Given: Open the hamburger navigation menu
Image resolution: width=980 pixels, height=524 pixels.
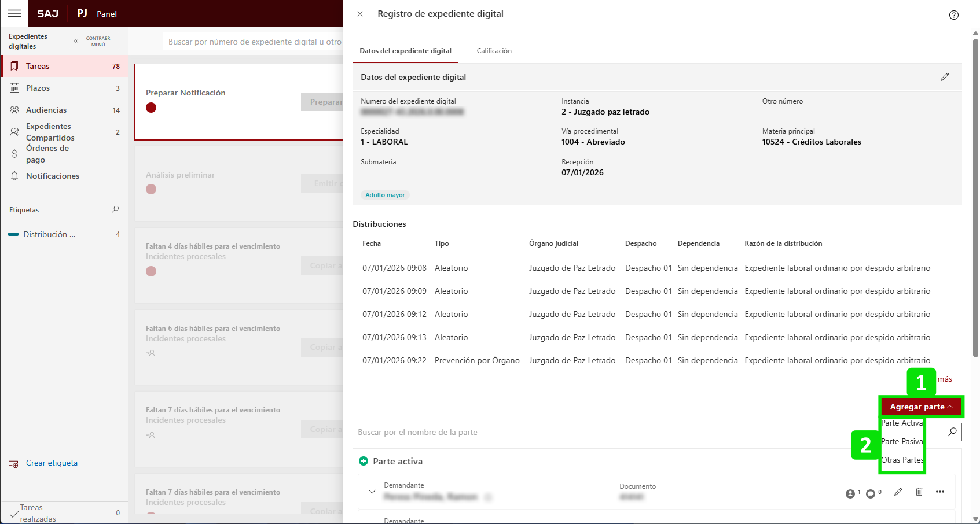Looking at the screenshot, I should tap(14, 13).
